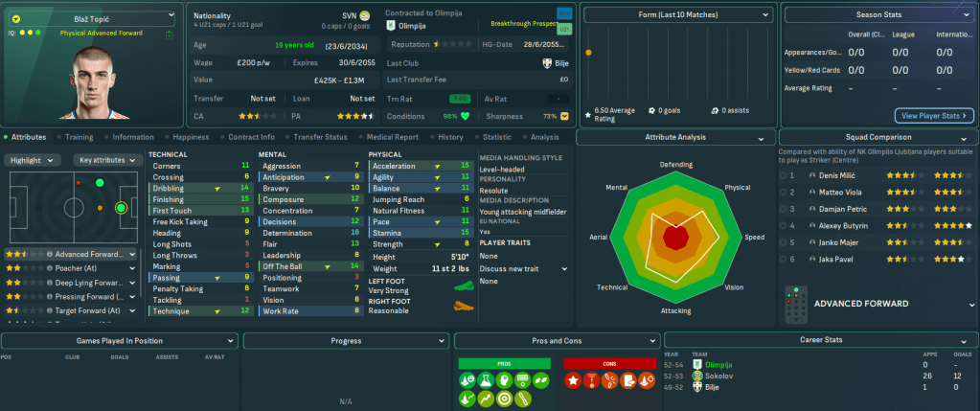The width and height of the screenshot is (980, 411).
Task: Open the Key attributes dropdown
Action: pos(106,160)
